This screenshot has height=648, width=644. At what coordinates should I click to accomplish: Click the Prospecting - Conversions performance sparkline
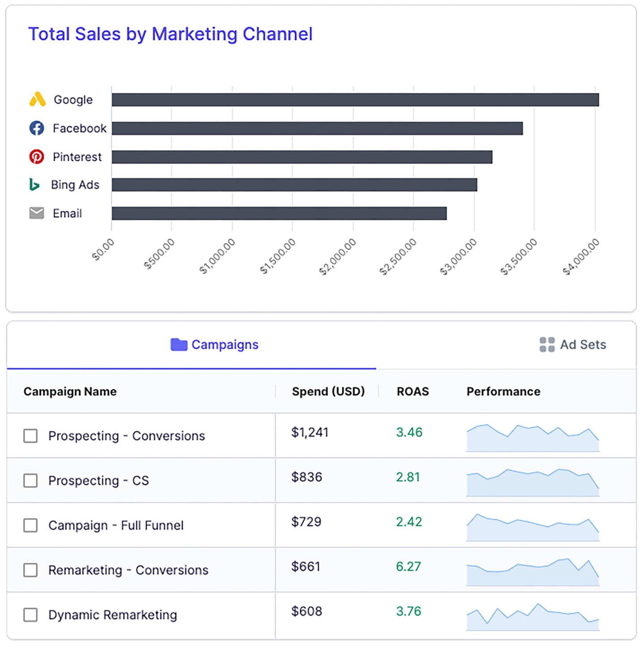pos(533,438)
